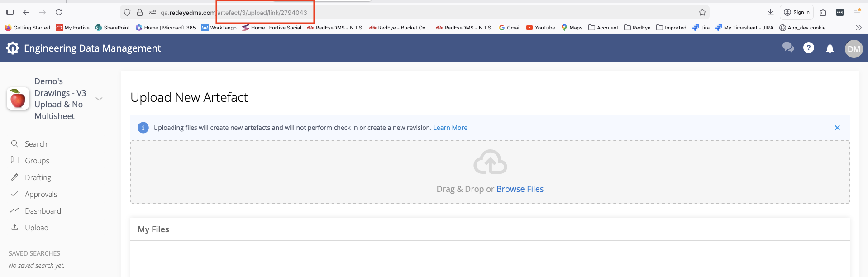Click the chat messages icon in header

(x=788, y=48)
